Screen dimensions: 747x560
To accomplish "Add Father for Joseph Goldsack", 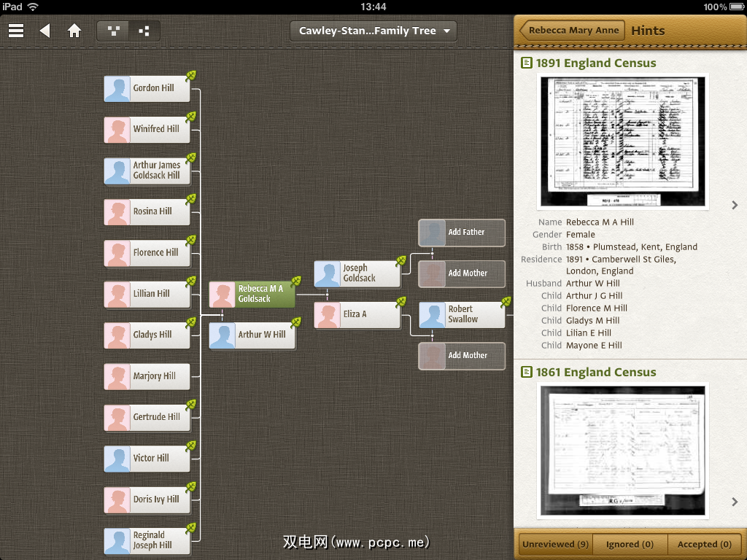I will click(x=462, y=233).
